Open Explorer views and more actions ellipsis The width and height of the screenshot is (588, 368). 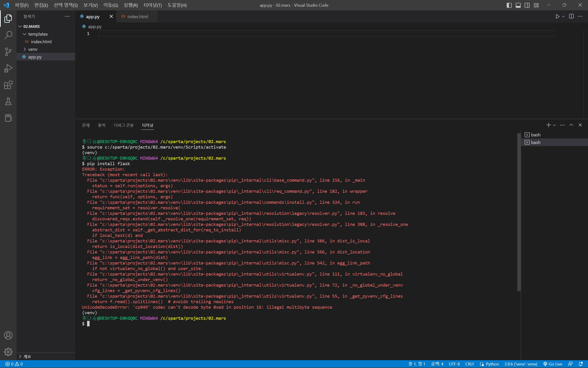(x=67, y=16)
